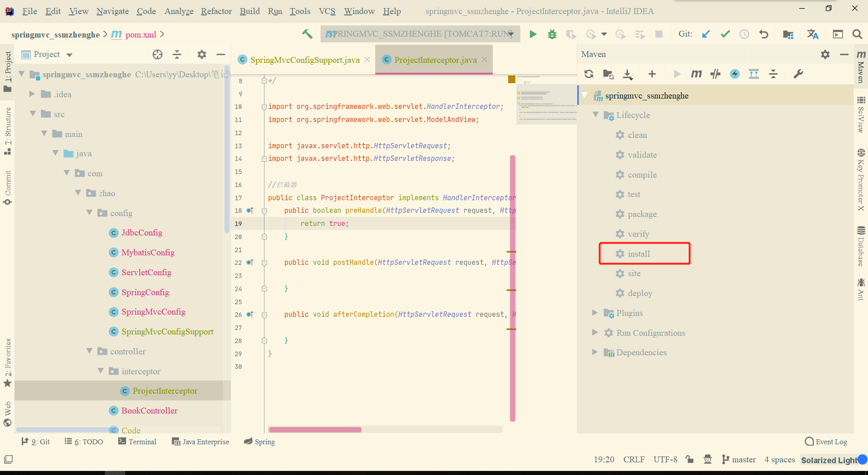The height and width of the screenshot is (475, 868).
Task: Open Maven settings wrench icon
Action: pos(798,74)
